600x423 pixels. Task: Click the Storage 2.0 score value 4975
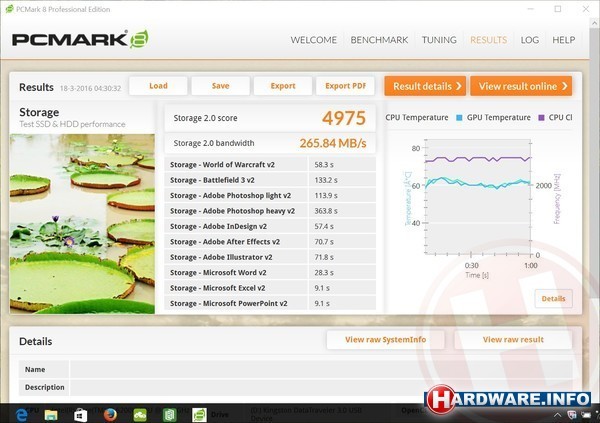point(344,118)
